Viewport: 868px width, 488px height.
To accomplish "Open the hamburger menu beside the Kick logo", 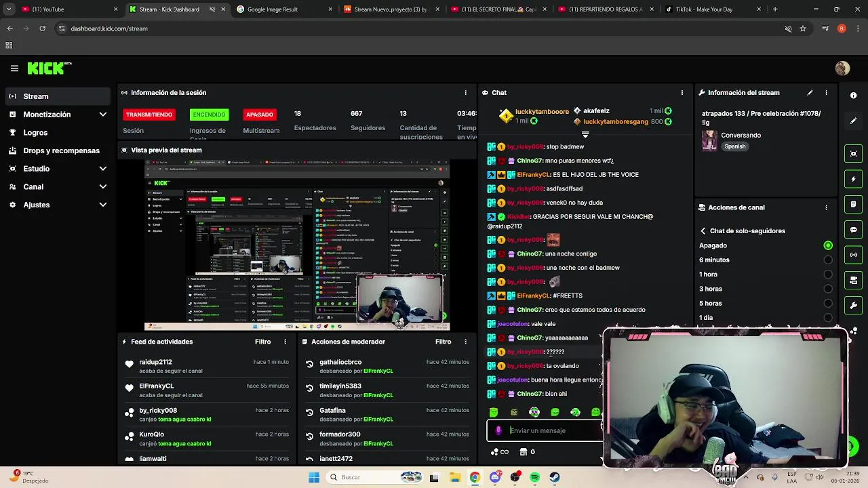I will [14, 68].
